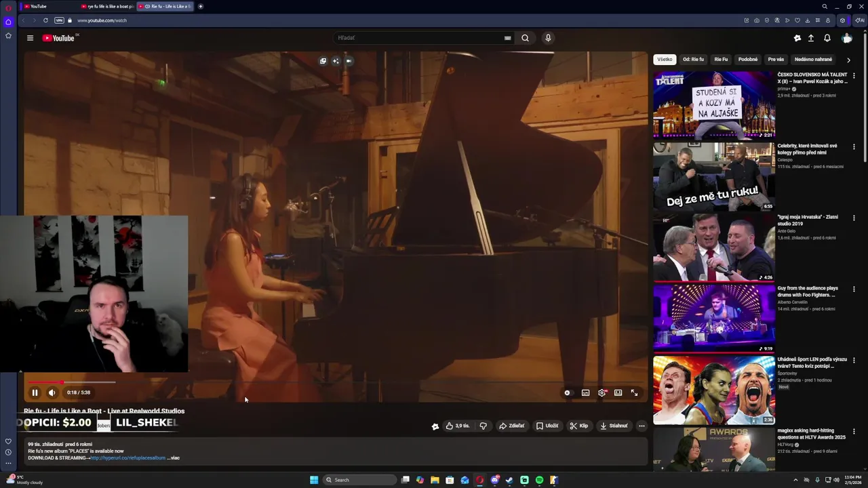Toggle subtitles in the video player
This screenshot has width=868, height=488.
[x=585, y=392]
